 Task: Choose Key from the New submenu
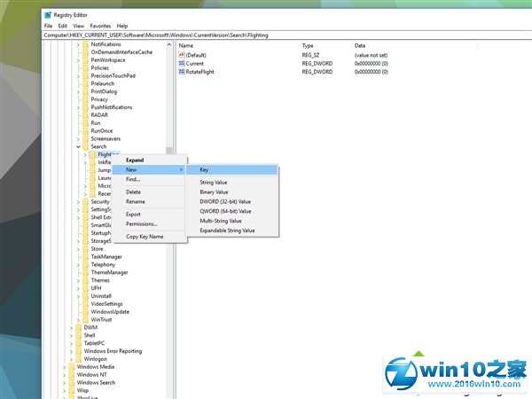coord(204,169)
